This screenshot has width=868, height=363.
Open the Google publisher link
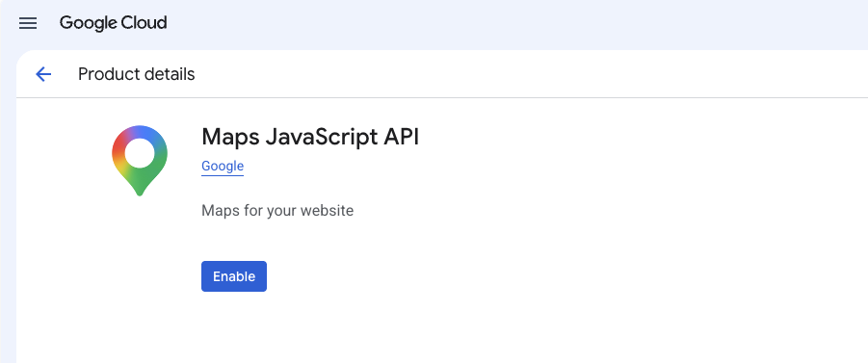click(223, 166)
